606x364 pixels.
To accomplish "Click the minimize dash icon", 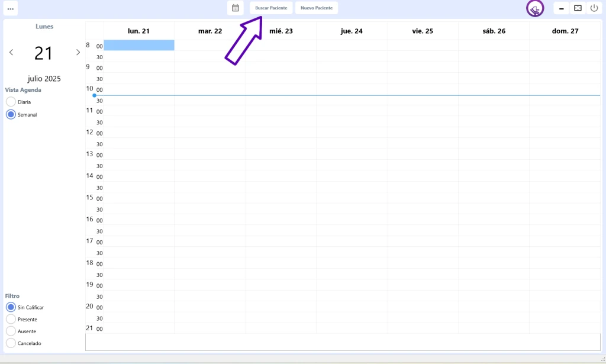I will point(561,8).
